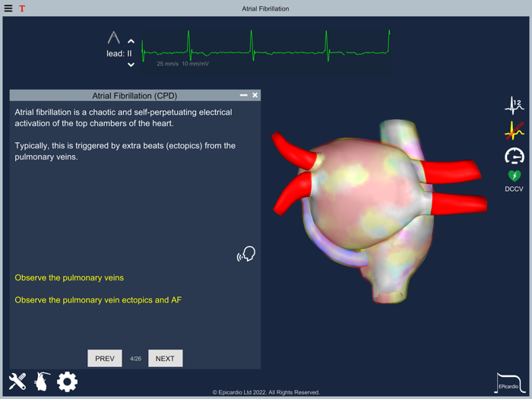
Task: Toggle the annotated ECG icon
Action: [x=515, y=131]
